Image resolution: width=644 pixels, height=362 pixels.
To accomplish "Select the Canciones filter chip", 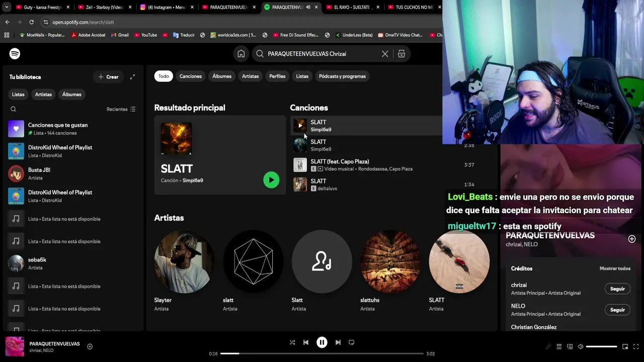I will pyautogui.click(x=191, y=76).
